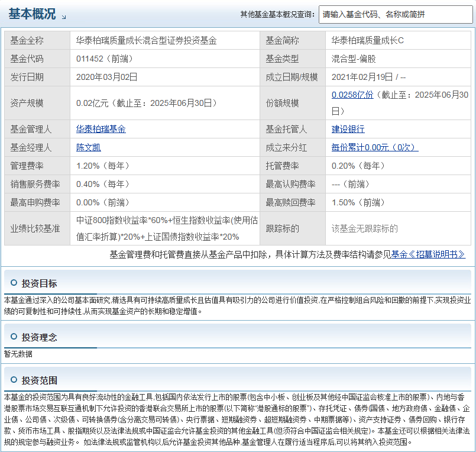
Task: Select the management fee value 1.20%（每年）
Action: coord(103,166)
